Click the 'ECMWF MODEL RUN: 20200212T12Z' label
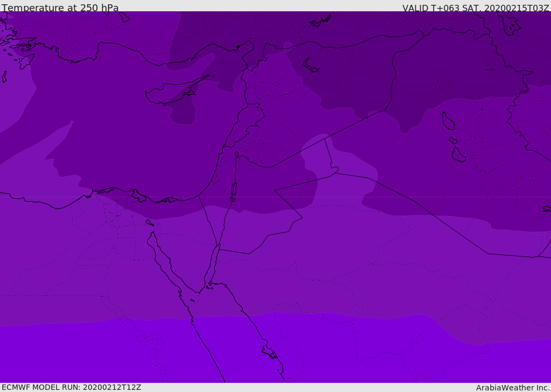The height and width of the screenshot is (392, 551). 72,388
